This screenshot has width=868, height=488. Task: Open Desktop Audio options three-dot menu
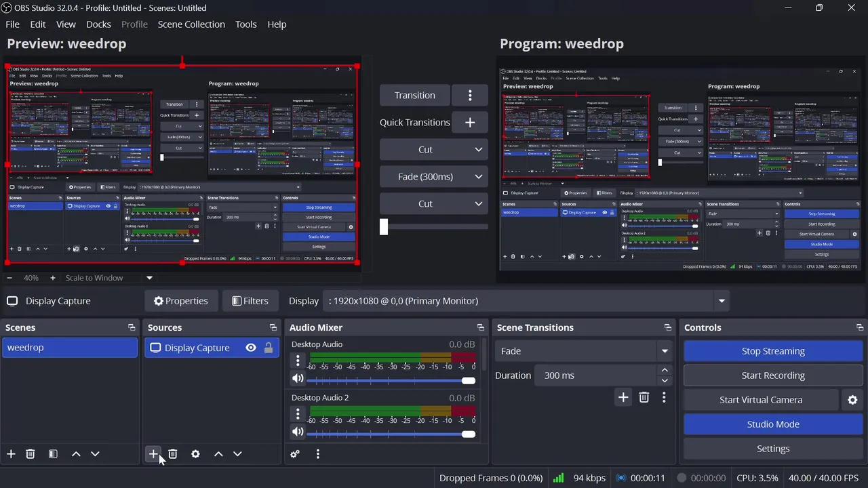[298, 361]
